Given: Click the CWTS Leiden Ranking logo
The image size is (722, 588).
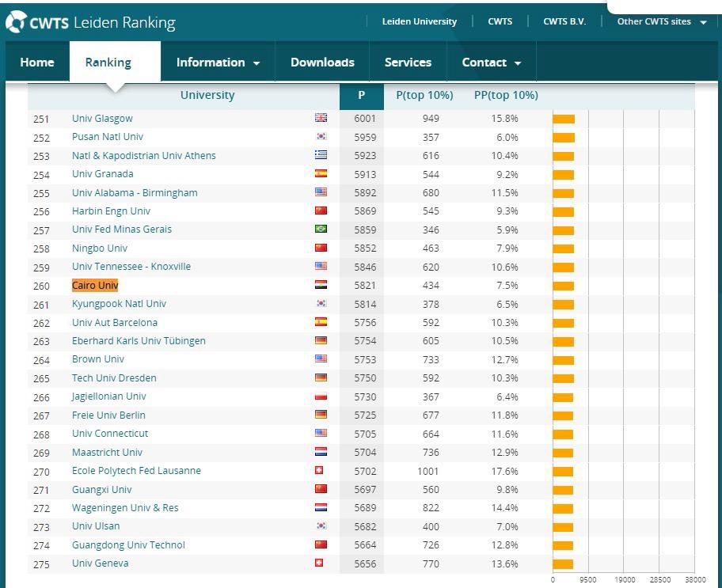Looking at the screenshot, I should [x=91, y=22].
